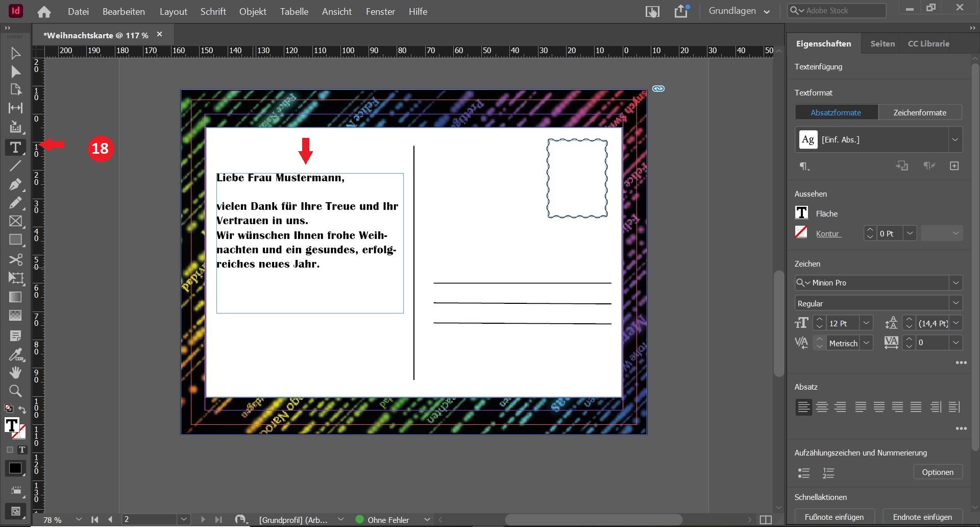Select the Type tool in toolbar
Image resolution: width=980 pixels, height=527 pixels.
[x=15, y=148]
